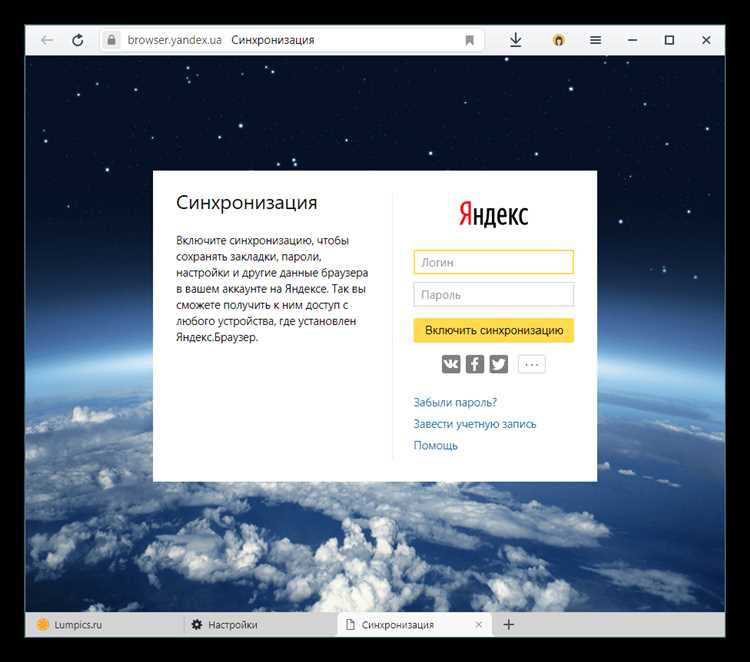Open the downloads arrow icon
Image resolution: width=750 pixels, height=662 pixels.
click(516, 40)
